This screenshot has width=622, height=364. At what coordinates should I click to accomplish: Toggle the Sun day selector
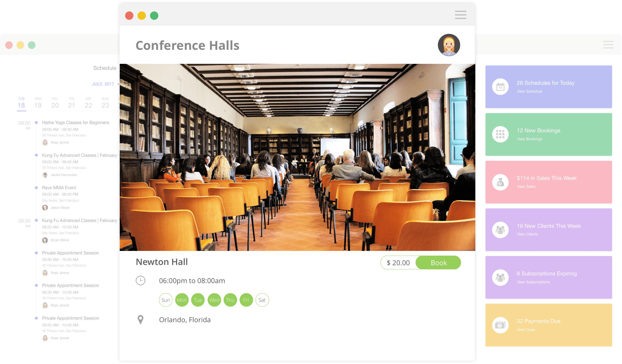click(x=166, y=300)
